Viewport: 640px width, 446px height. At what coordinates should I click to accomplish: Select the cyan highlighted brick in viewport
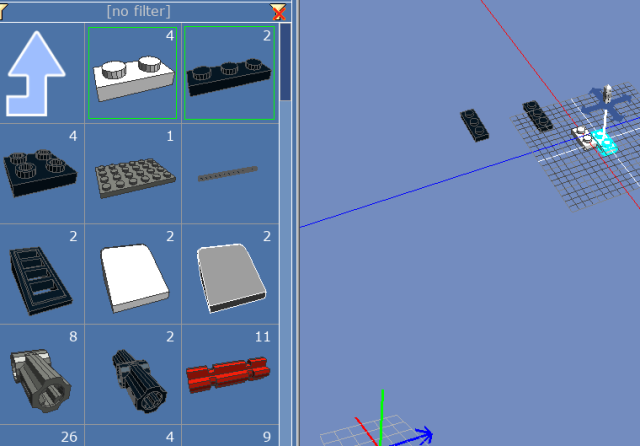pos(605,143)
